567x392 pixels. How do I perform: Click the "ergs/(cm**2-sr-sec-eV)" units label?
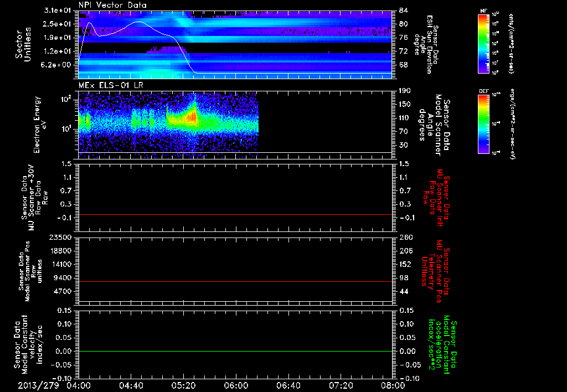512,123
